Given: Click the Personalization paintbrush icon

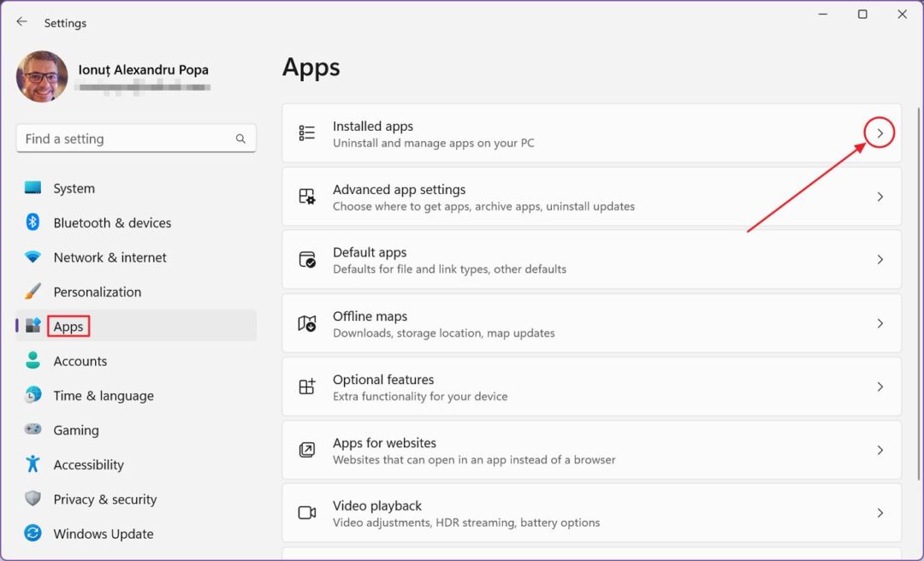Looking at the screenshot, I should tap(33, 291).
